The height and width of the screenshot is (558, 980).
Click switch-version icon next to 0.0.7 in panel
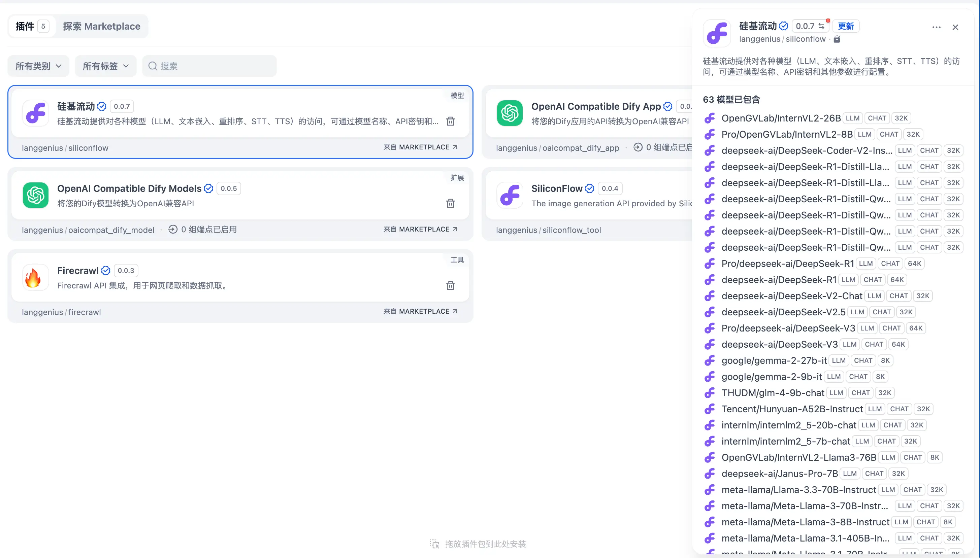tap(822, 26)
